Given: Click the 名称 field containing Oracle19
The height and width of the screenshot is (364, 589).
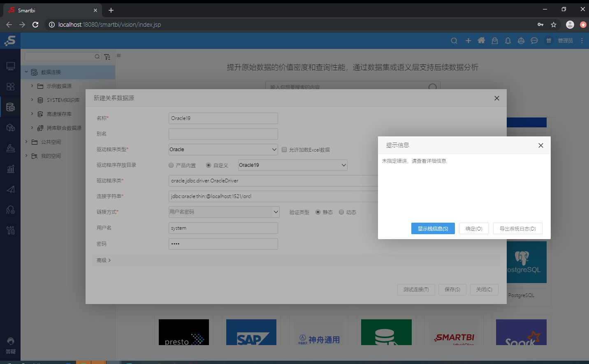Looking at the screenshot, I should (x=223, y=118).
